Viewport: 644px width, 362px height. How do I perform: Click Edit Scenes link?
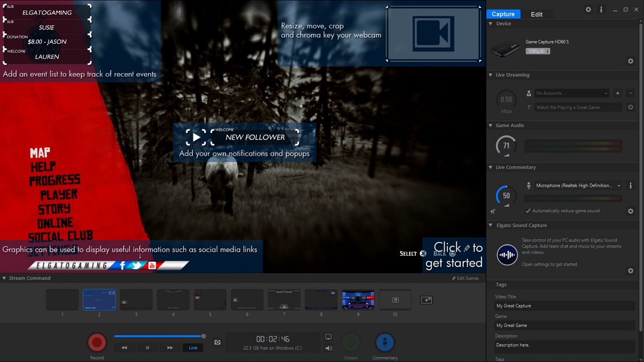pos(465,278)
